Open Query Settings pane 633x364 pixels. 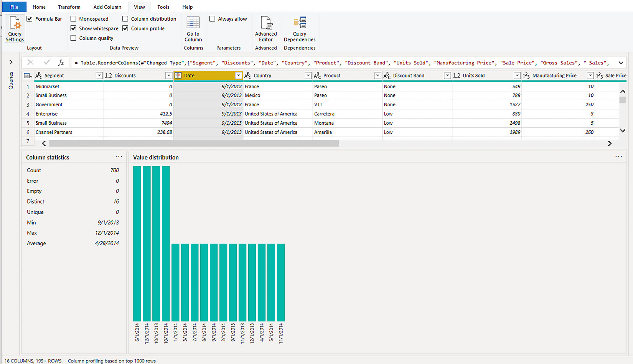(x=15, y=29)
